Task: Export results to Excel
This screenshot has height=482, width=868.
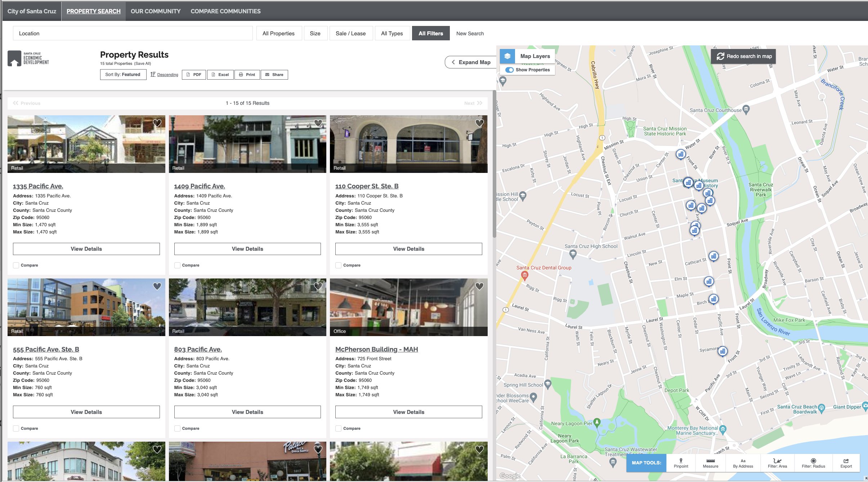Action: [220, 75]
